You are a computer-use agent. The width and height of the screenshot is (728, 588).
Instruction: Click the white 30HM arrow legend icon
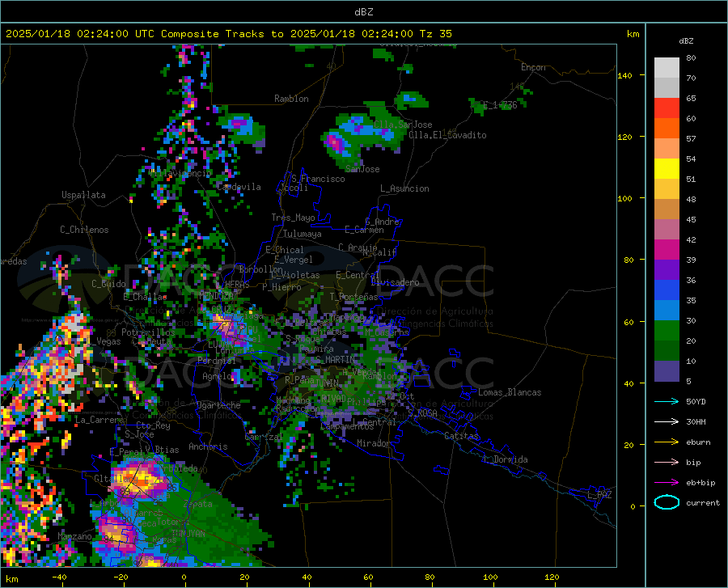tap(667, 422)
